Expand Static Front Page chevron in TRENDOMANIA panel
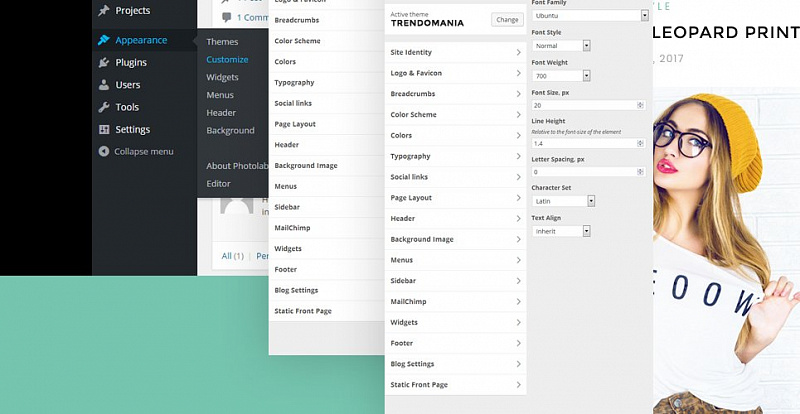The height and width of the screenshot is (414, 800). pyautogui.click(x=518, y=384)
